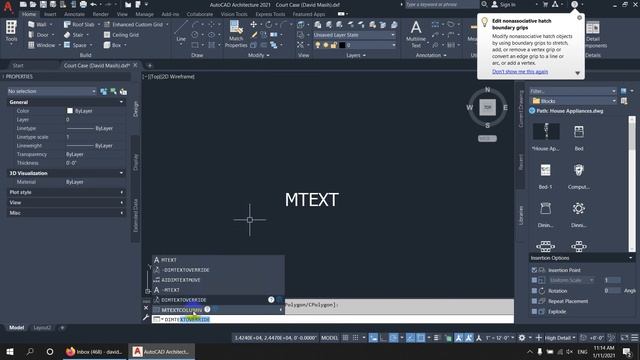Viewport: 640px width, 360px height.
Task: Select the Window tool
Action: (x=41, y=45)
